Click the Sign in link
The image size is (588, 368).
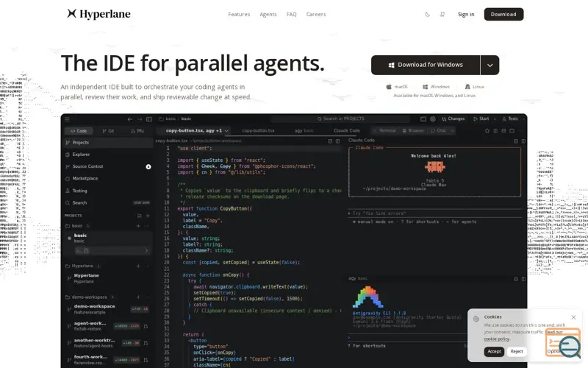(466, 14)
